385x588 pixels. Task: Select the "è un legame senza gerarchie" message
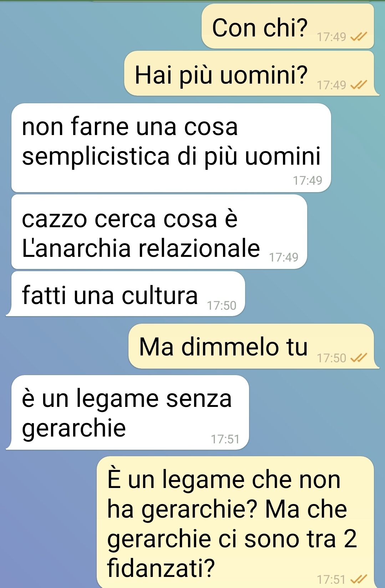(x=127, y=412)
